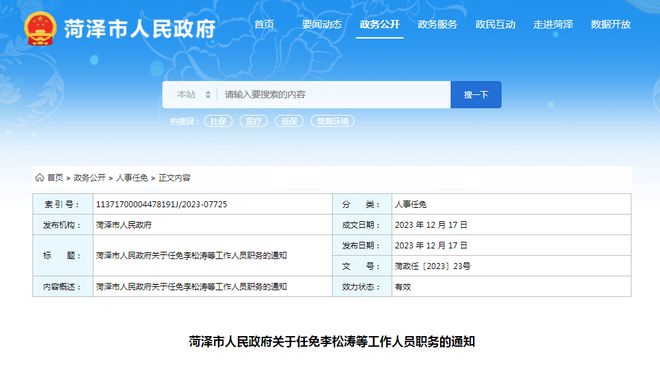Select the 政务公开 navigation tab
This screenshot has height=366, width=660.
pos(379,24)
